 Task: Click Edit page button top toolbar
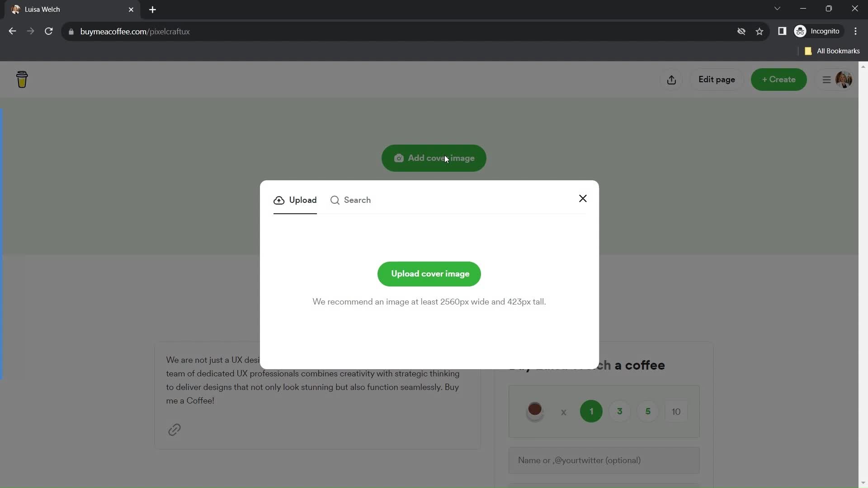click(717, 79)
